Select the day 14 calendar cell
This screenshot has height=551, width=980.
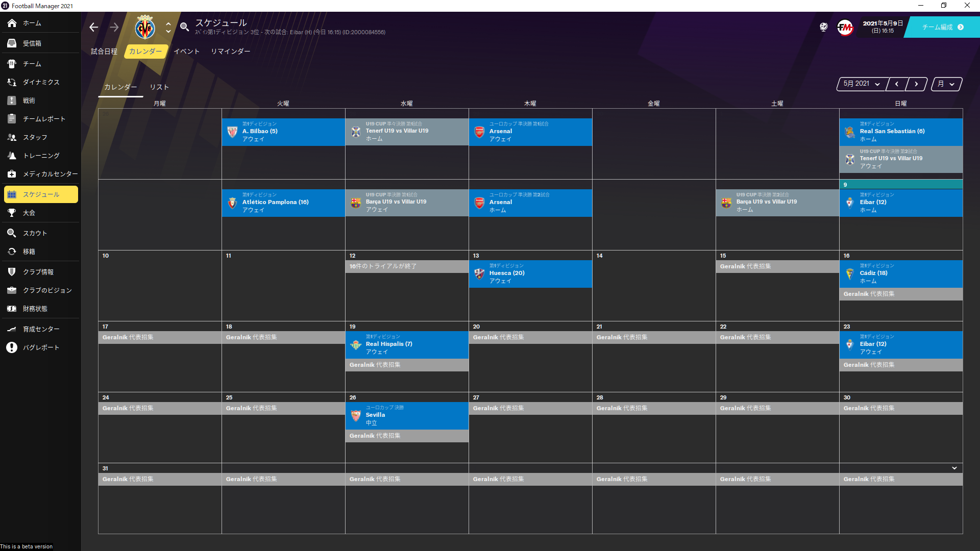point(654,286)
